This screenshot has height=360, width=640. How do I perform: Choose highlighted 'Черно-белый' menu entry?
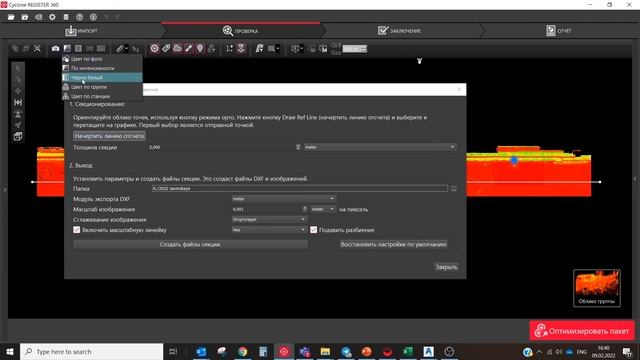(102, 78)
